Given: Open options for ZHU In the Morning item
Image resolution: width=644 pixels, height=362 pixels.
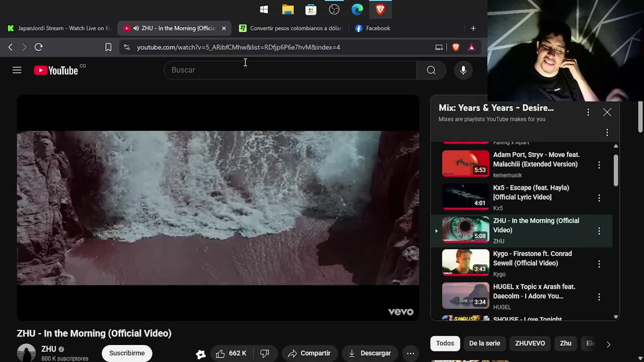Looking at the screenshot, I should (x=599, y=231).
